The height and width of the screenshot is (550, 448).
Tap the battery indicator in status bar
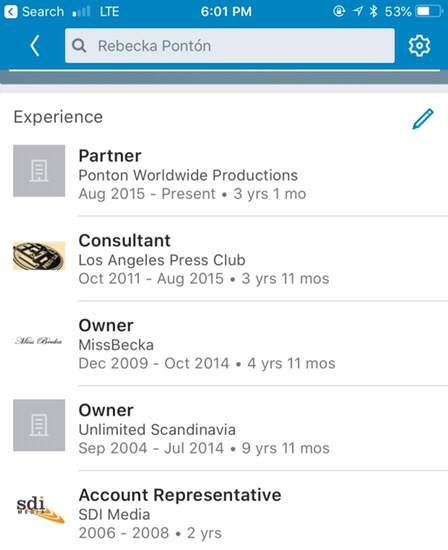coord(429,12)
